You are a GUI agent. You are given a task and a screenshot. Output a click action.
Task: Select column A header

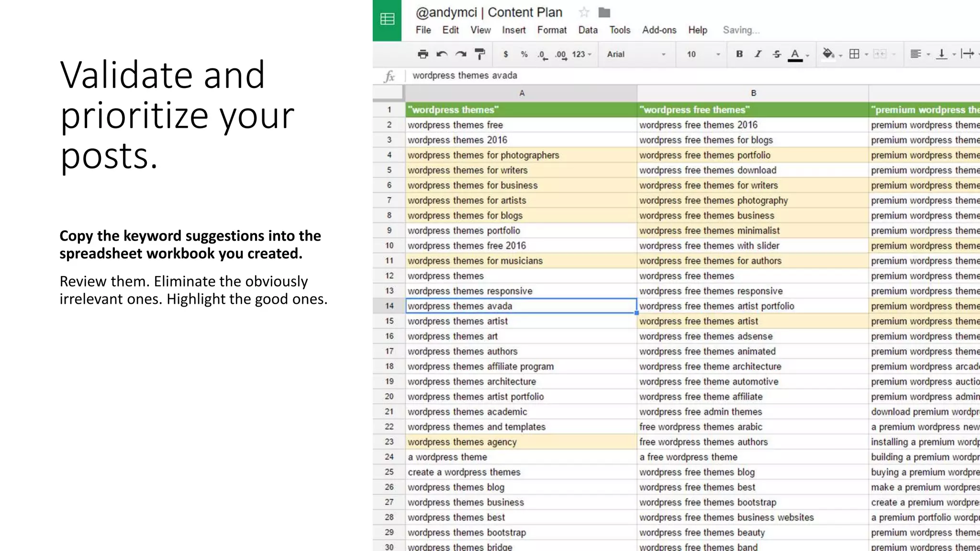(x=522, y=93)
